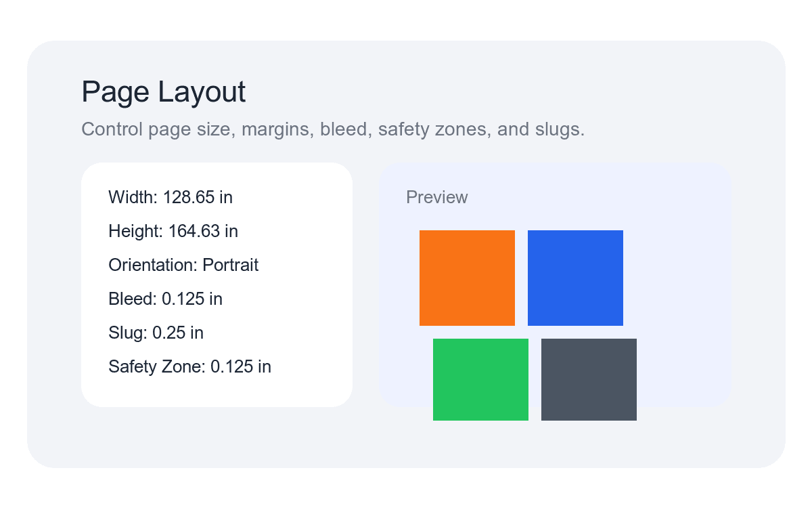
Task: Click the Orientation value Portrait
Action: [x=183, y=265]
